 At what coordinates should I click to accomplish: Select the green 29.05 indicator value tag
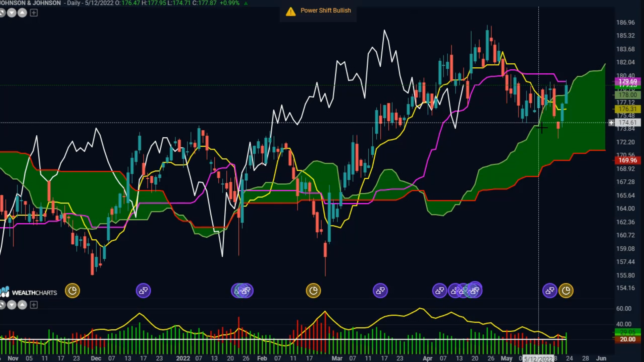628,332
